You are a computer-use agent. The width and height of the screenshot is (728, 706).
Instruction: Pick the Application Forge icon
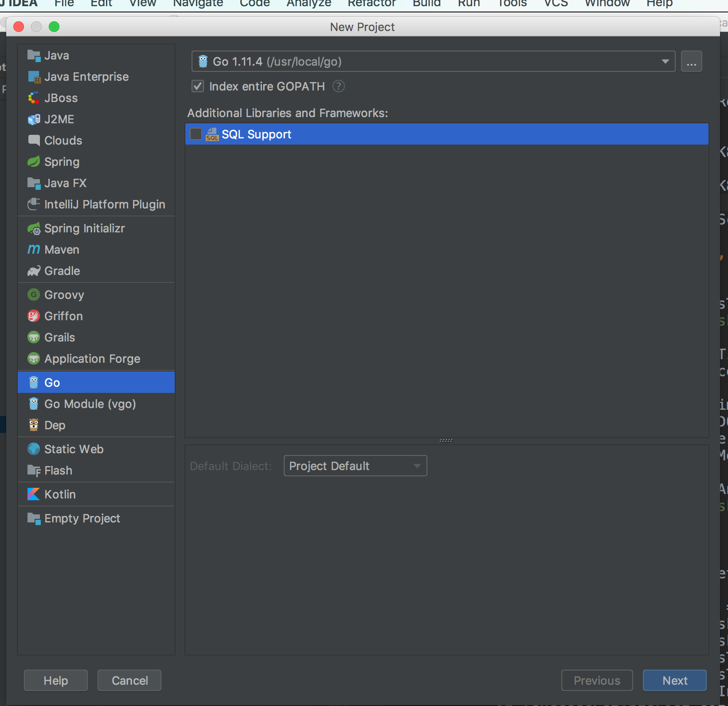point(34,359)
